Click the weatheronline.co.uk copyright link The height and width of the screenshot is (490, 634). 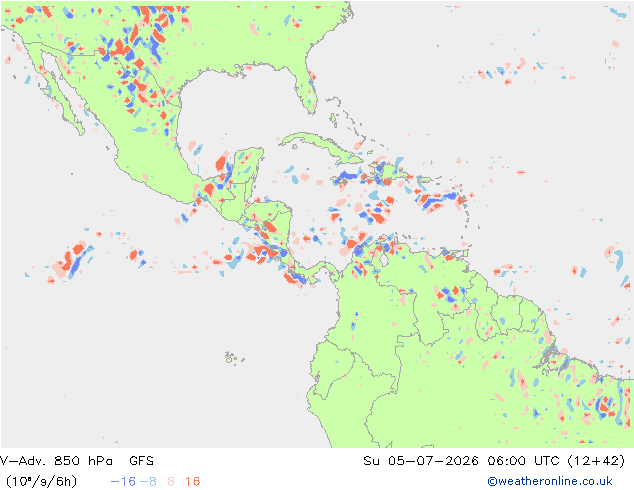[x=549, y=481]
